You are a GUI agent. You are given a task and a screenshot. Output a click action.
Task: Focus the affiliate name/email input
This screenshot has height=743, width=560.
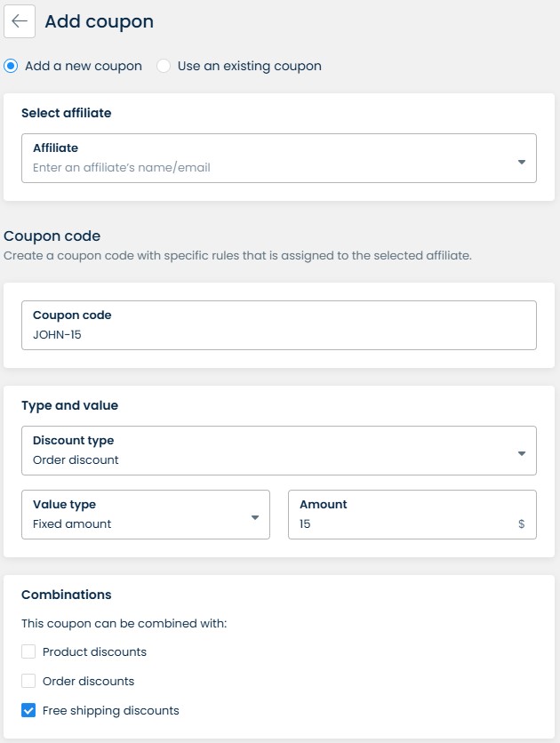pos(267,167)
